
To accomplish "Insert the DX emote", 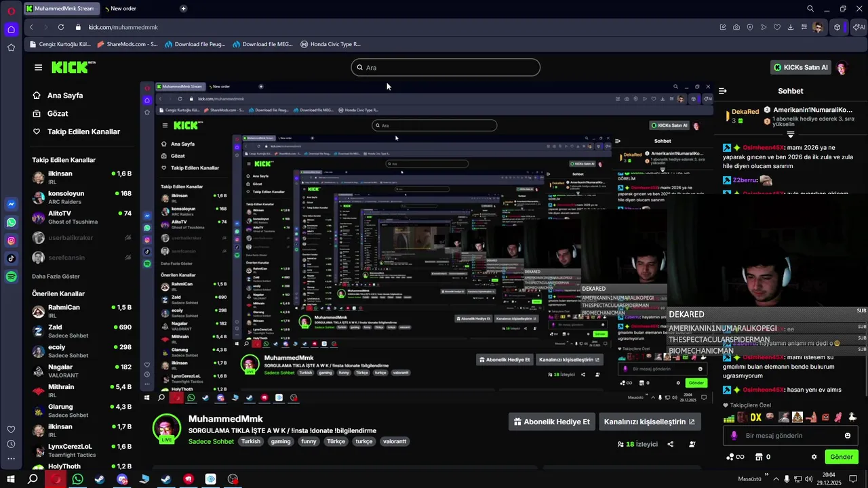I will 755,418.
